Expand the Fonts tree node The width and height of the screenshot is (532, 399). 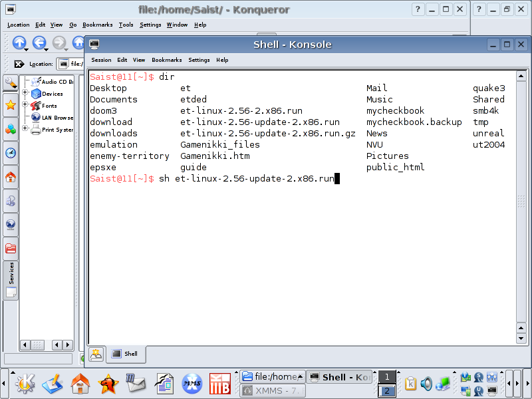point(26,105)
